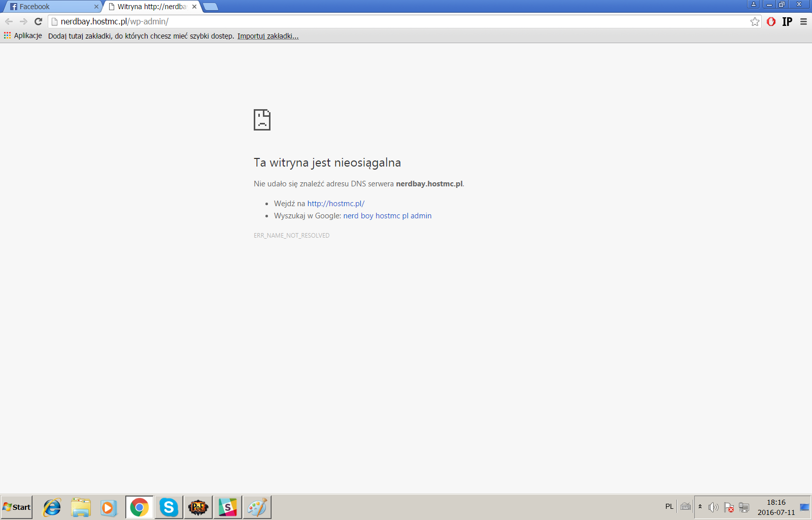Click the forward navigation arrow

[23, 21]
